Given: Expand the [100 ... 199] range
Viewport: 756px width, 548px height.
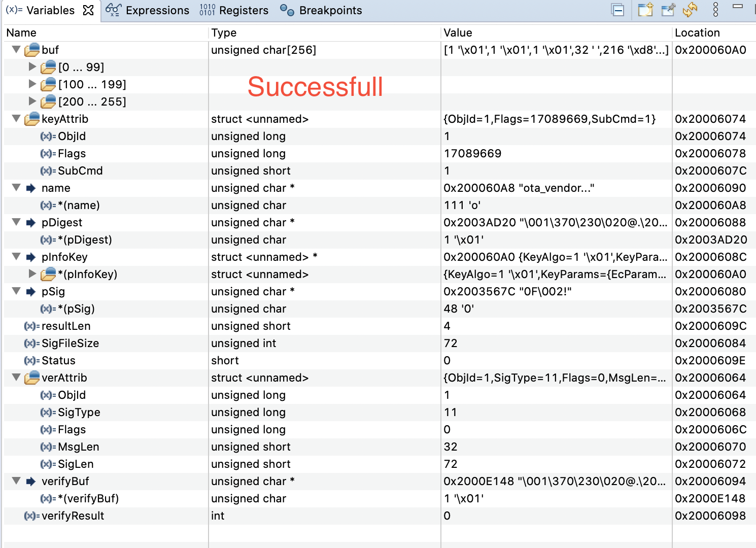Looking at the screenshot, I should (x=32, y=84).
